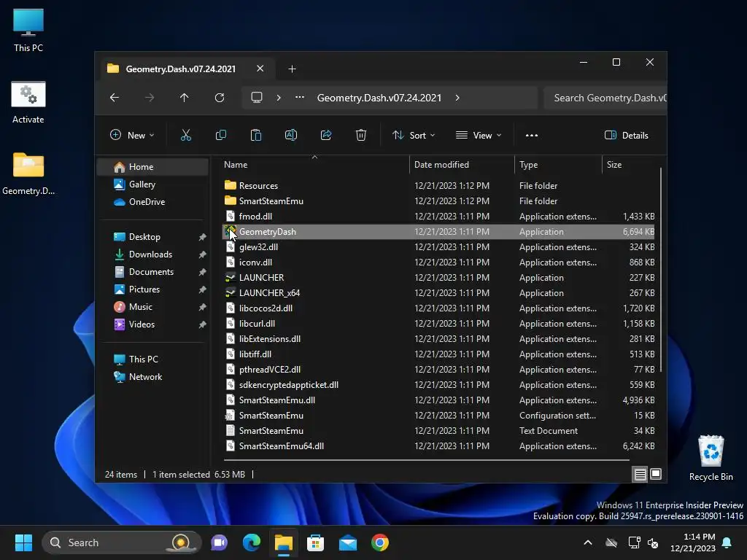Open the See more ellipsis menu
Image resolution: width=747 pixels, height=560 pixels.
coord(532,135)
